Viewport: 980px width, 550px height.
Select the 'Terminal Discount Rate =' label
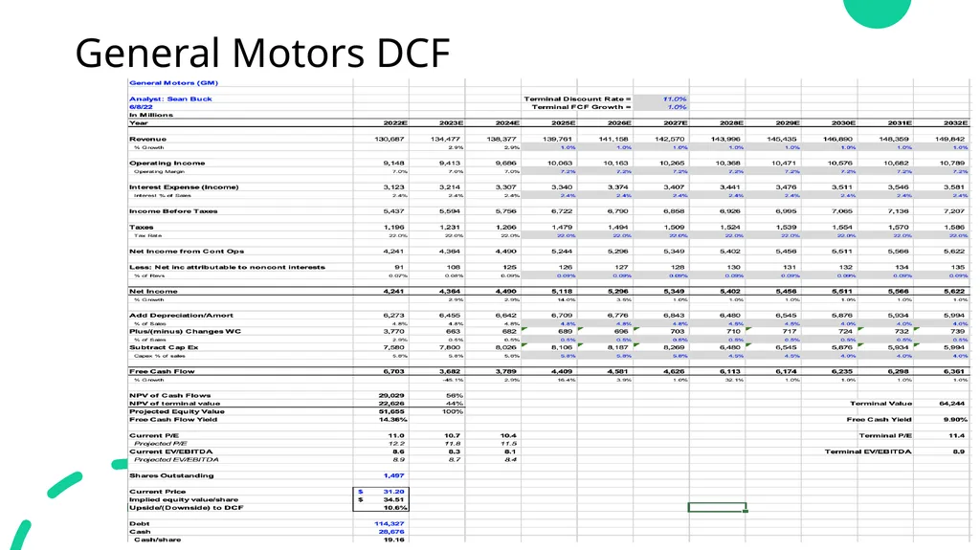click(577, 99)
